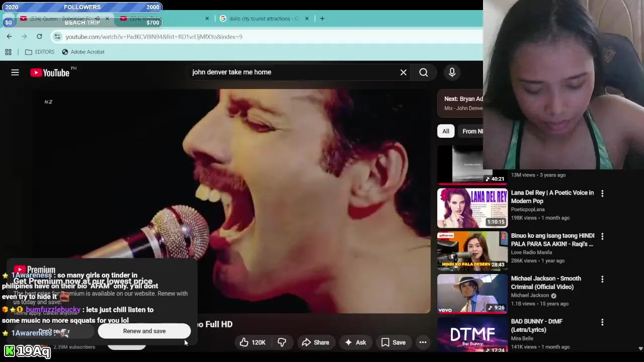Open the more actions ellipsis under the video
Screen dimensions: 644x362
click(423, 342)
